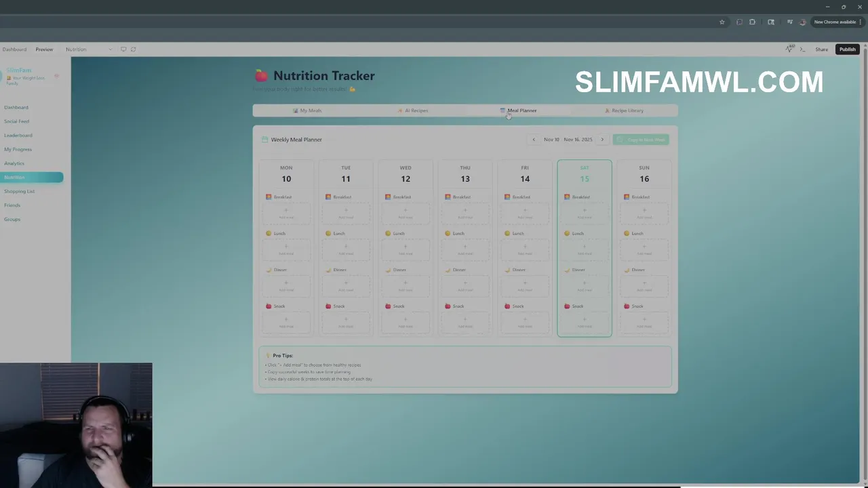Image resolution: width=868 pixels, height=488 pixels.
Task: Open Analytics in the sidebar
Action: tap(14, 163)
